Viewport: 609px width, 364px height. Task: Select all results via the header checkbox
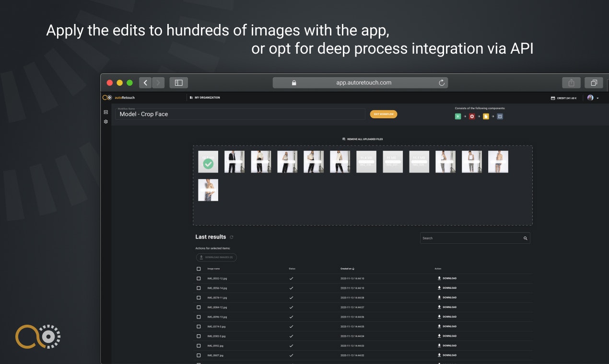tap(199, 269)
